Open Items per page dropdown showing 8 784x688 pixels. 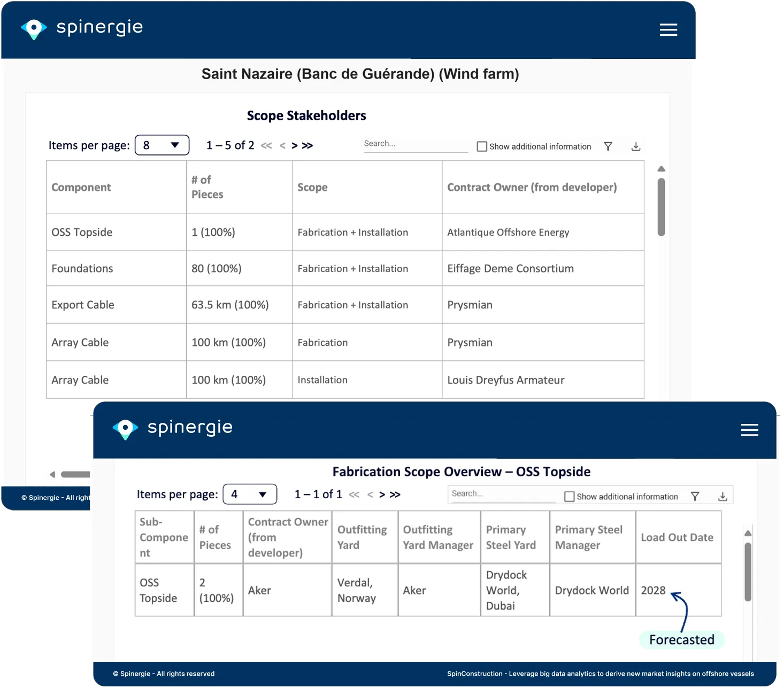tap(162, 145)
